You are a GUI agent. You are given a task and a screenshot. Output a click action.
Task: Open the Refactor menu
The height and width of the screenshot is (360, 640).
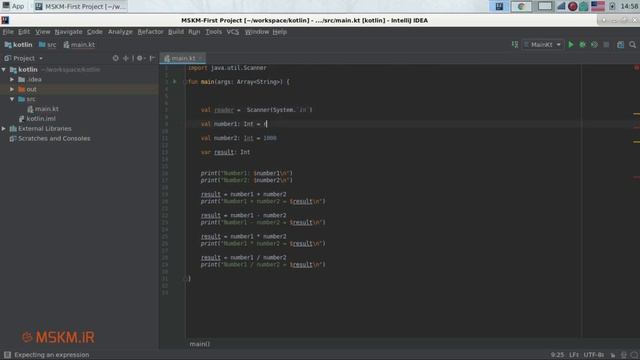coord(150,32)
